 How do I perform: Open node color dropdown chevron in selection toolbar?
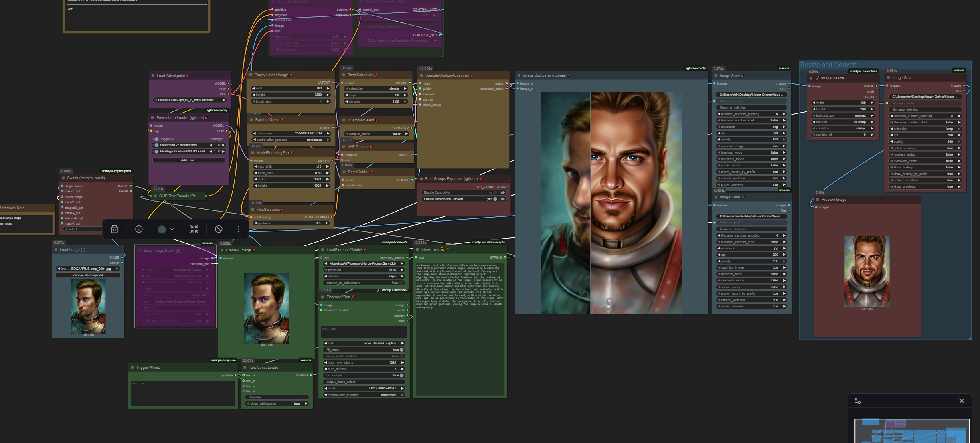coord(172,229)
